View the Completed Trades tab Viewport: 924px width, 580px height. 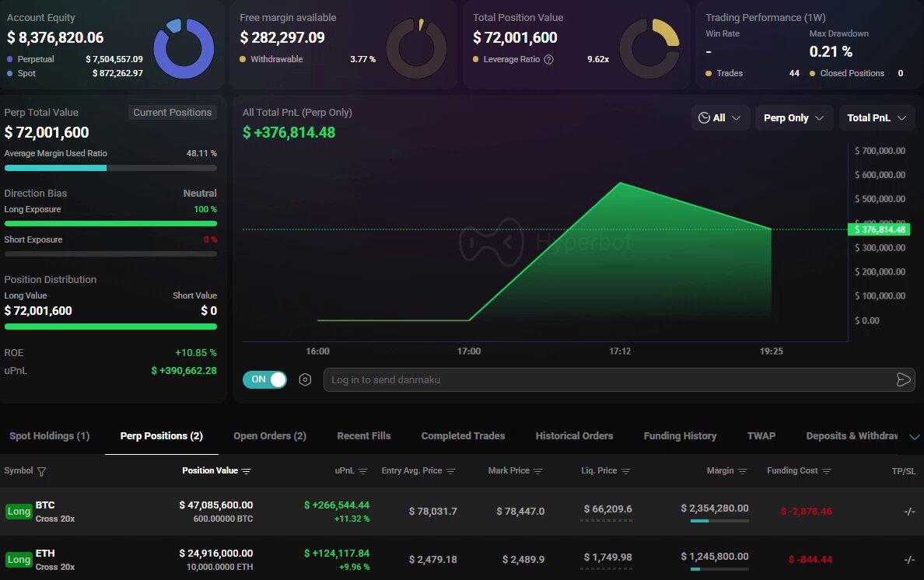(464, 435)
